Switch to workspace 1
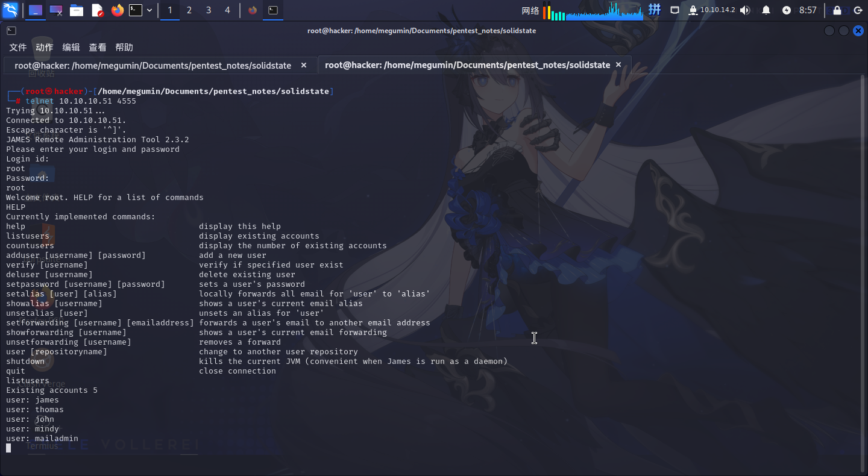This screenshot has height=476, width=868. (x=170, y=10)
